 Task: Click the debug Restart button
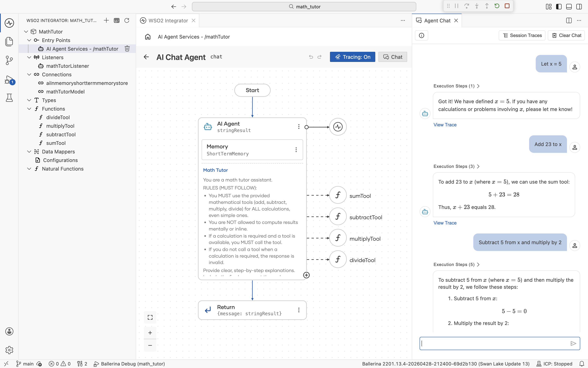pyautogui.click(x=497, y=6)
